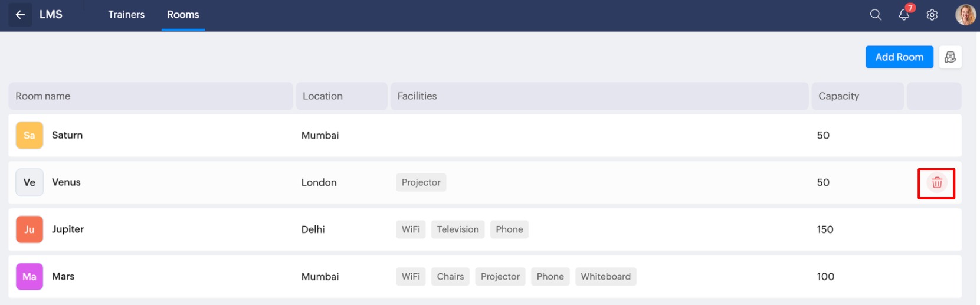Open the notifications bell icon
Image resolution: width=980 pixels, height=305 pixels.
coord(904,15)
